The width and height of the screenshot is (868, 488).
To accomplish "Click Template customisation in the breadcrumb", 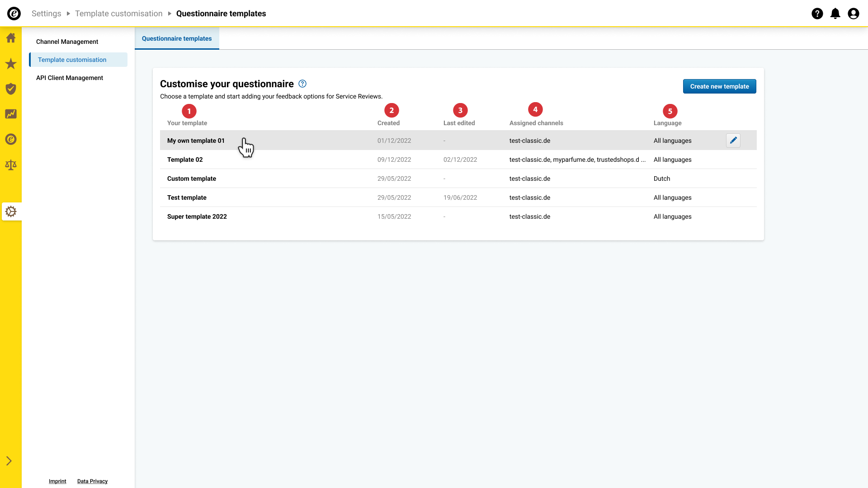I will pos(118,14).
